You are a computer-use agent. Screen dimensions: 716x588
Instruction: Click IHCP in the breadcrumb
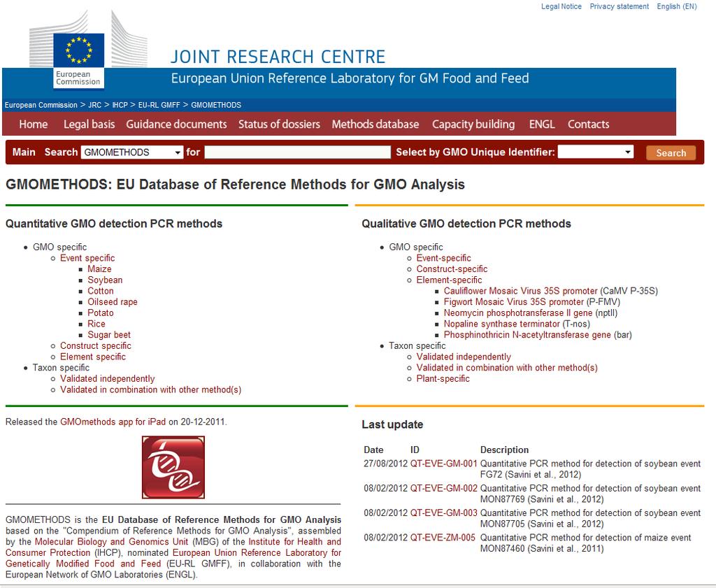120,105
